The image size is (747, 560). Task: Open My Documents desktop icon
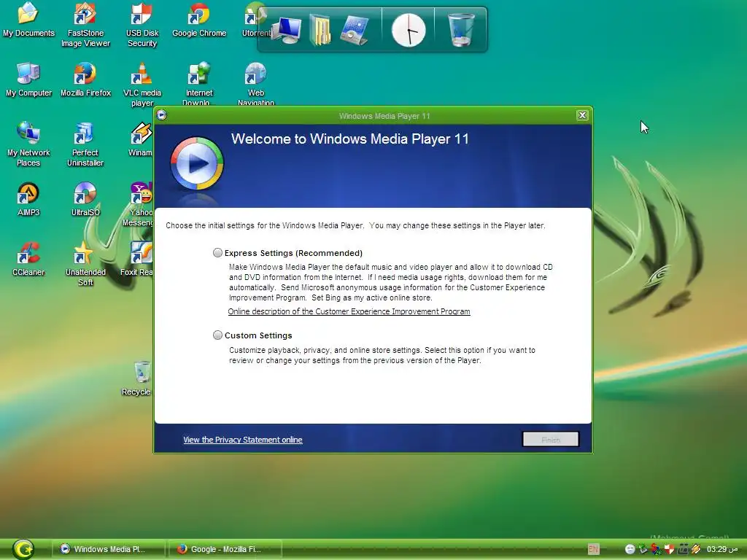point(28,19)
